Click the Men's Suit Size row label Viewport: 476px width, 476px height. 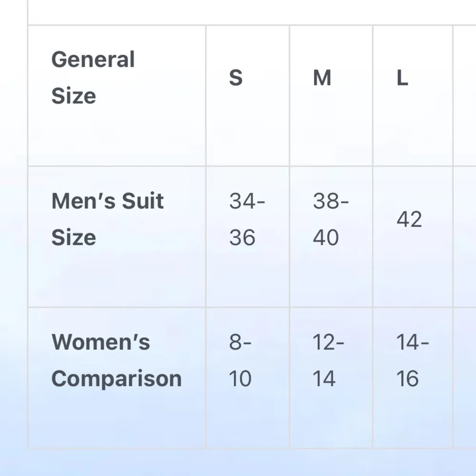pos(117,237)
